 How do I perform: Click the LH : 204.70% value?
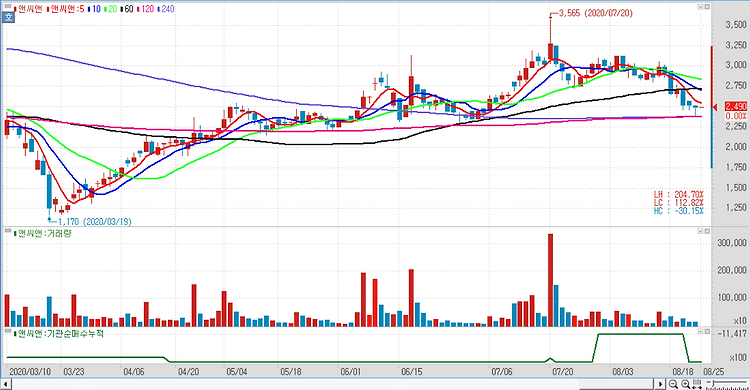679,195
